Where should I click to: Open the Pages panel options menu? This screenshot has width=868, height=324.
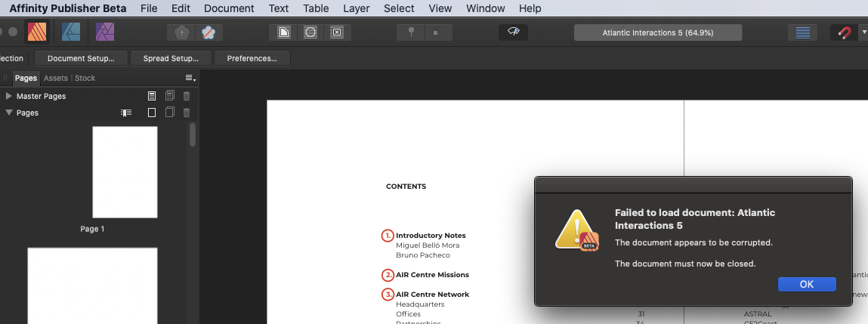coord(190,78)
